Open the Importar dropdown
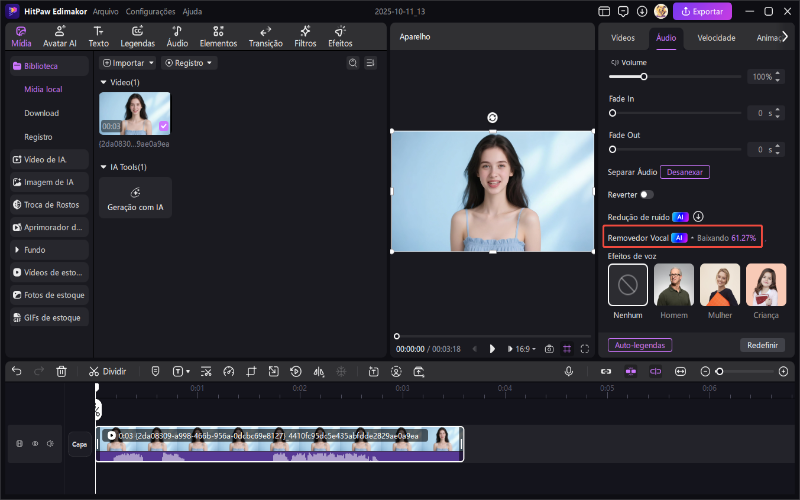The width and height of the screenshot is (800, 500). tap(128, 63)
